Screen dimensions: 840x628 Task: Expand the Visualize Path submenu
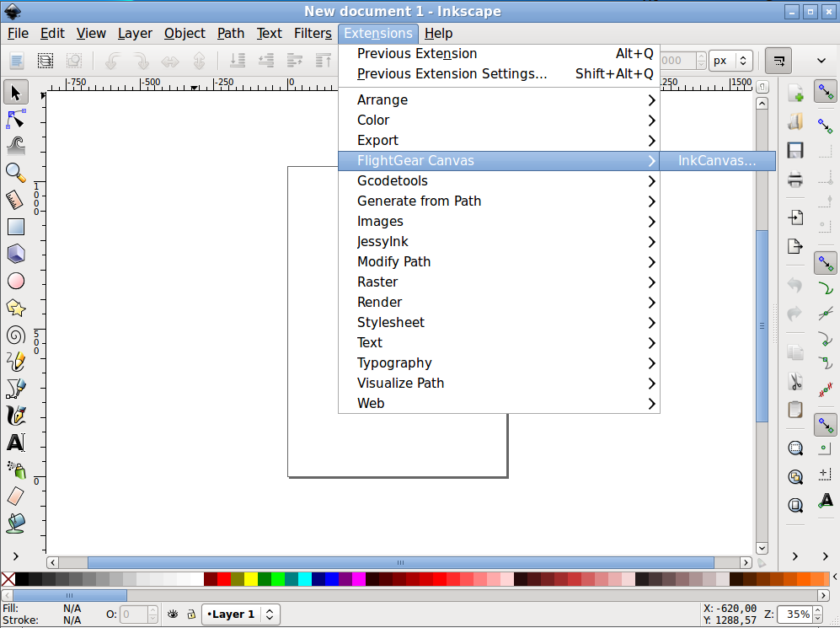point(499,384)
